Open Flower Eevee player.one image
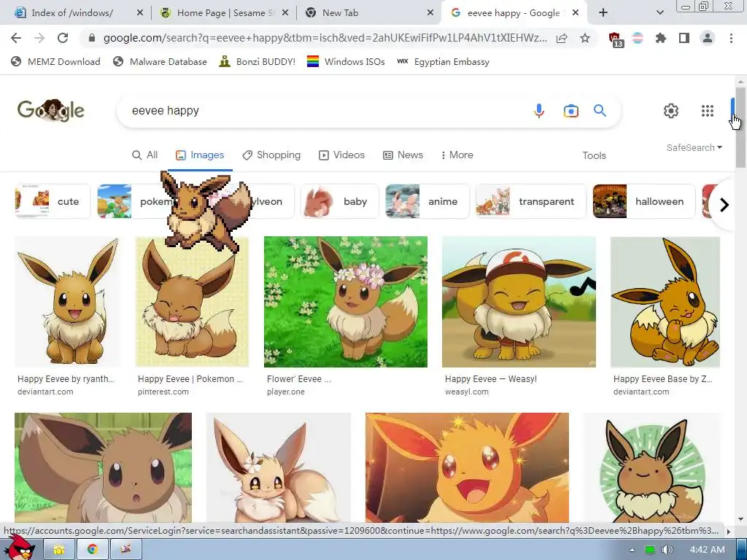This screenshot has height=560, width=747. 345,302
